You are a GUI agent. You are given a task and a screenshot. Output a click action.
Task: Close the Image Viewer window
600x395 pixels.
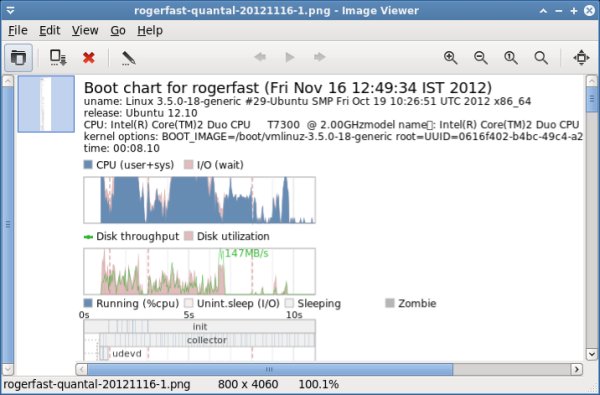tap(589, 11)
